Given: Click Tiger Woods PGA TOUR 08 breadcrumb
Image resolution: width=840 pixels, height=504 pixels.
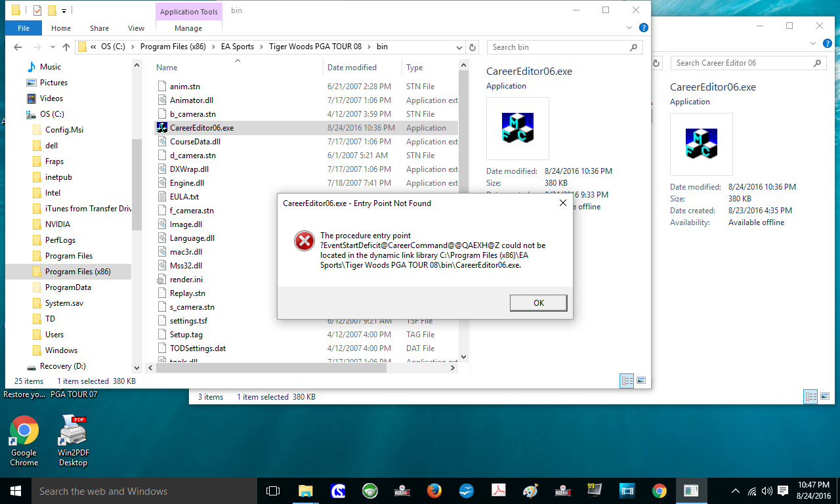Looking at the screenshot, I should [x=315, y=47].
